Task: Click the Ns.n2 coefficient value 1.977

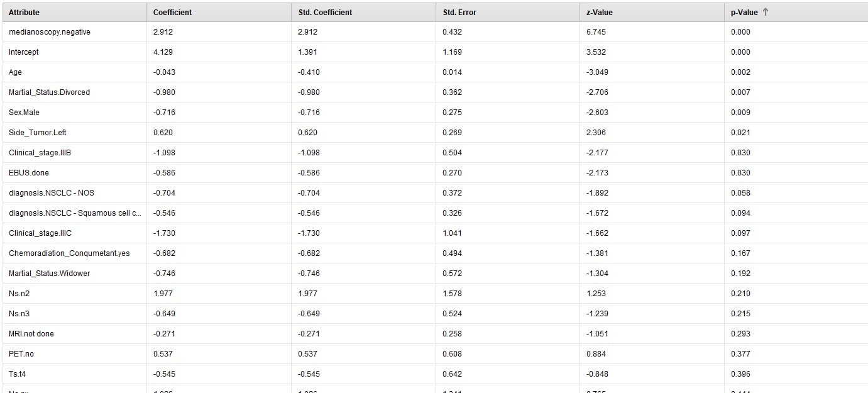Action: (x=163, y=294)
